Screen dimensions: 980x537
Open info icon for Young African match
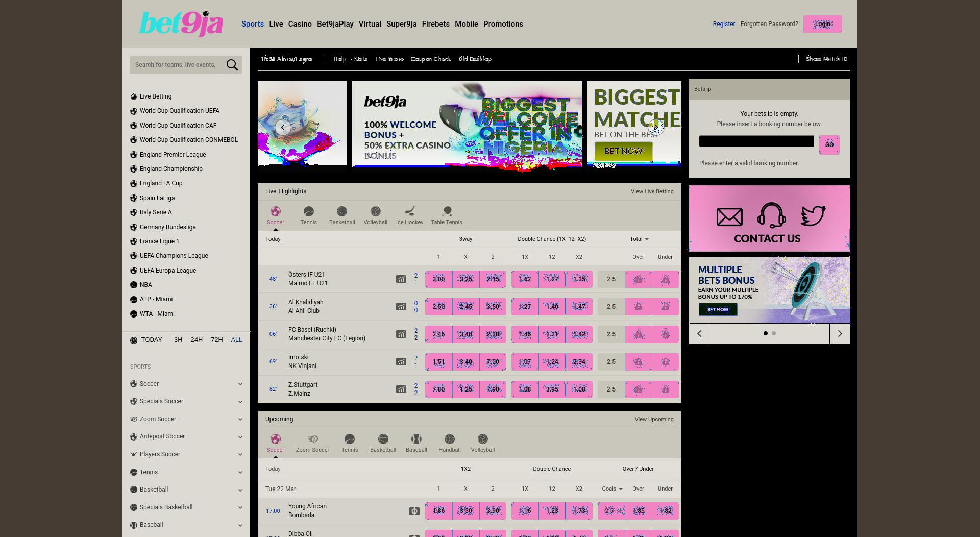[x=414, y=511]
